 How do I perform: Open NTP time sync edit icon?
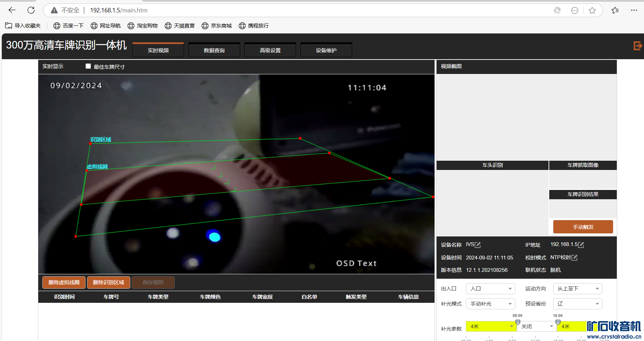pyautogui.click(x=574, y=258)
